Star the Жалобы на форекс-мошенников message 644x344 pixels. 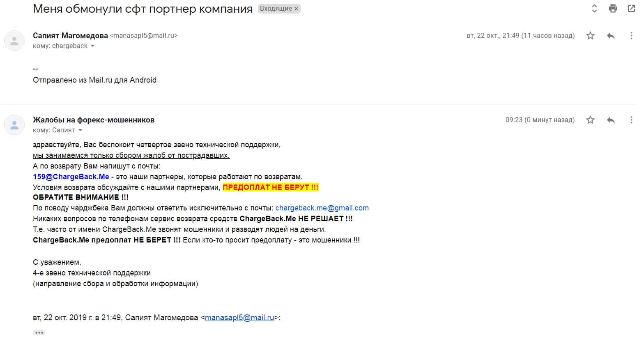point(590,120)
